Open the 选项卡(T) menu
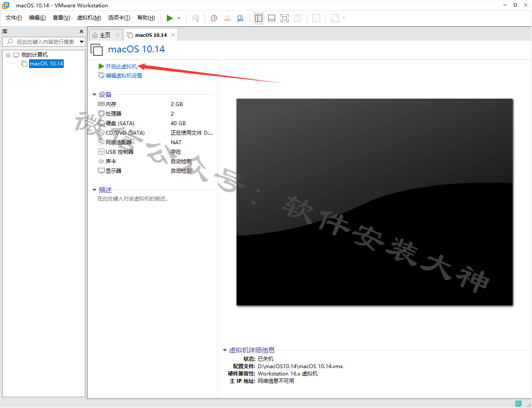Screen dimensions: 532x408 [x=119, y=18]
